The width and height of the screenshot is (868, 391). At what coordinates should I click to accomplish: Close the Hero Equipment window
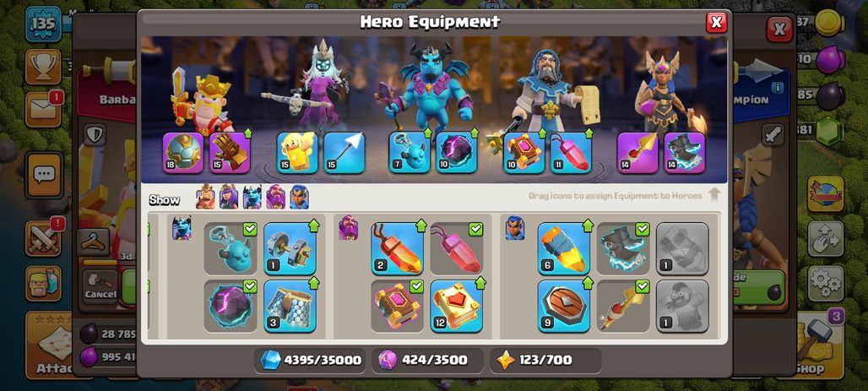(x=716, y=23)
